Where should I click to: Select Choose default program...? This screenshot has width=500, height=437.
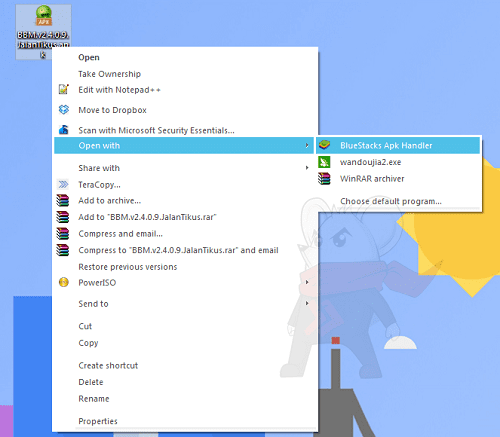(x=398, y=201)
